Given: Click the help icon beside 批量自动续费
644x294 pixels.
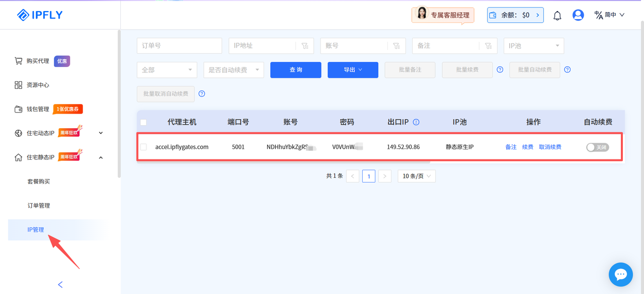Looking at the screenshot, I should [x=567, y=70].
